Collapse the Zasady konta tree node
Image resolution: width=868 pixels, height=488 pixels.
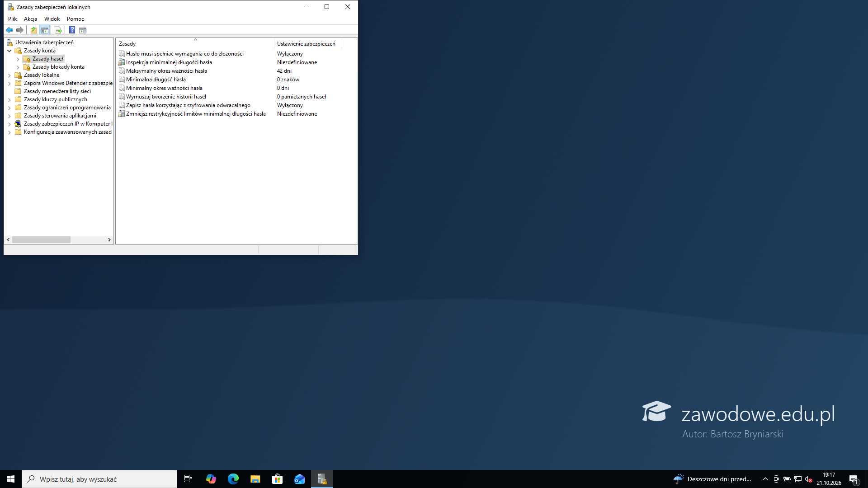[x=9, y=51]
